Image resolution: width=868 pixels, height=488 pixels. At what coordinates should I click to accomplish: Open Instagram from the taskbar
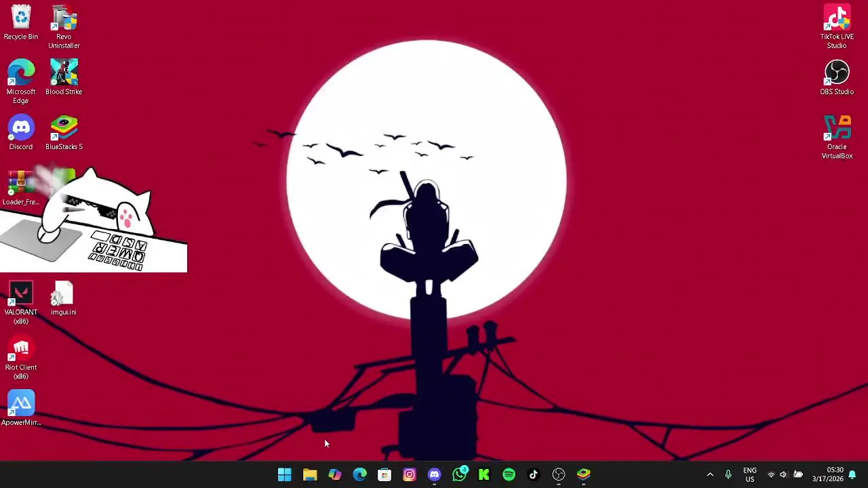(x=410, y=475)
